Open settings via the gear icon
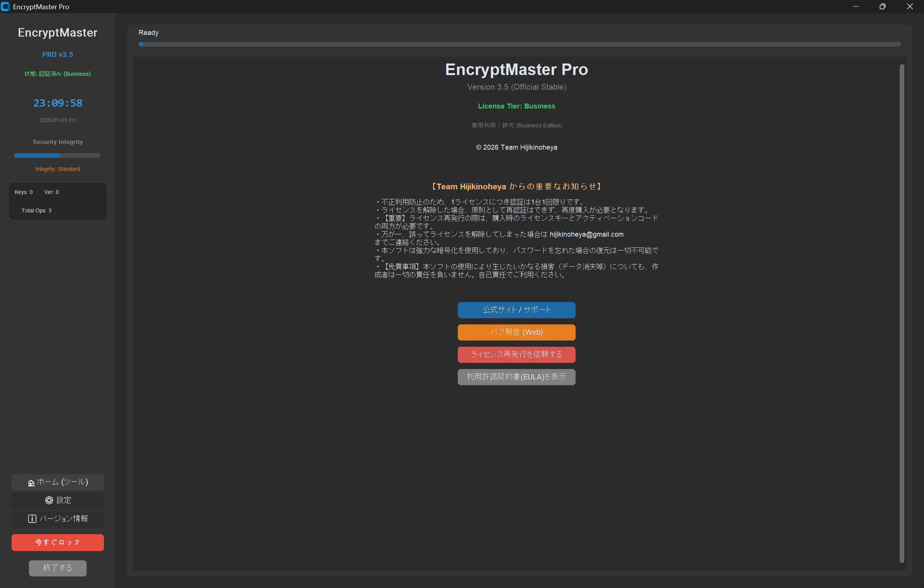The height and width of the screenshot is (588, 924). pyautogui.click(x=49, y=500)
